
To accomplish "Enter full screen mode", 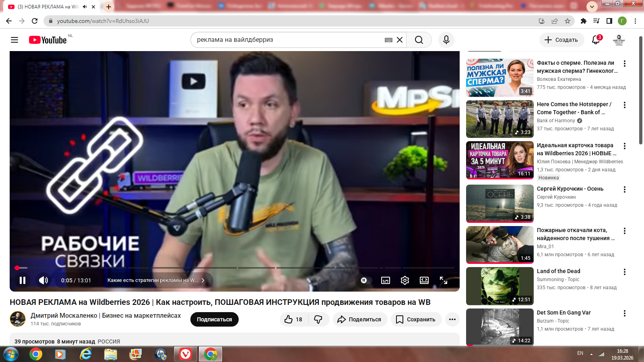I will coord(444,280).
